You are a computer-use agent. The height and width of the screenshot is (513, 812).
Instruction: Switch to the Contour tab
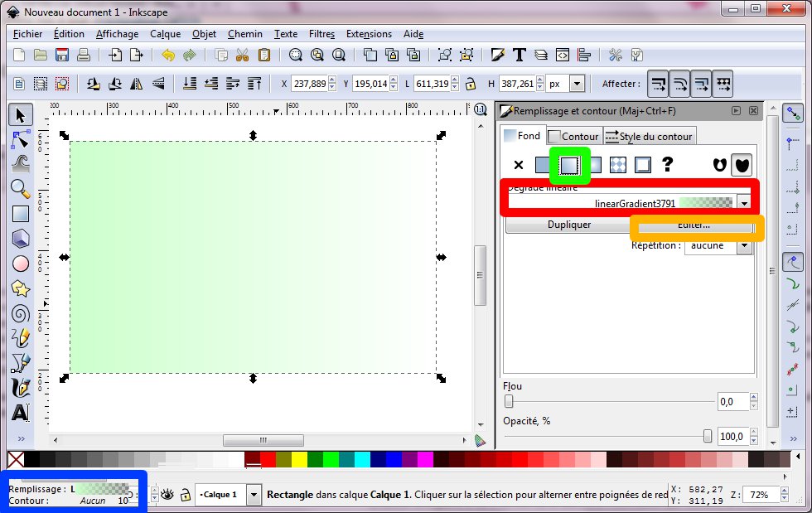(573, 136)
